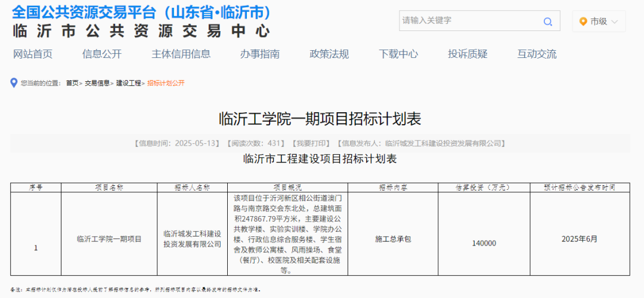Screen dimensions: 644x298
Task: Click the 备注 footnote below the table
Action: click(136, 290)
